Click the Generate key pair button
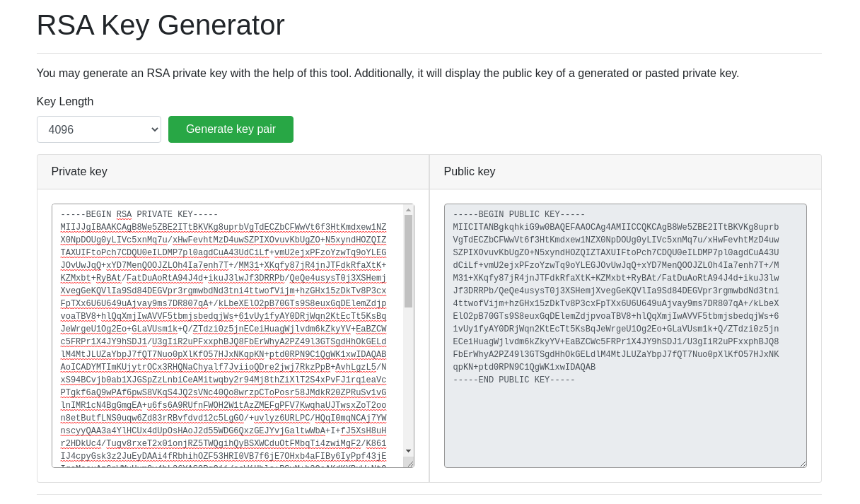This screenshot has width=860, height=504. pyautogui.click(x=231, y=129)
